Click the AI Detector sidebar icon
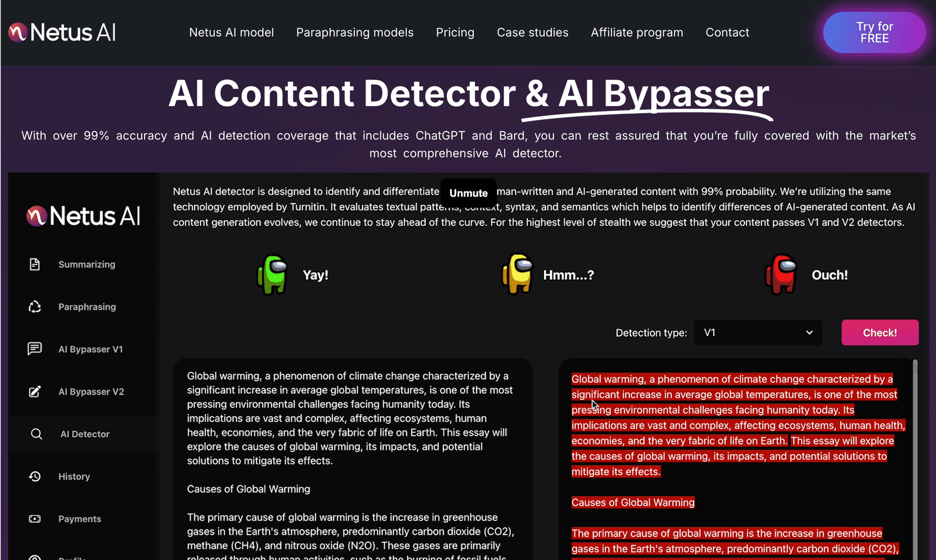This screenshot has width=936, height=560. pyautogui.click(x=36, y=433)
